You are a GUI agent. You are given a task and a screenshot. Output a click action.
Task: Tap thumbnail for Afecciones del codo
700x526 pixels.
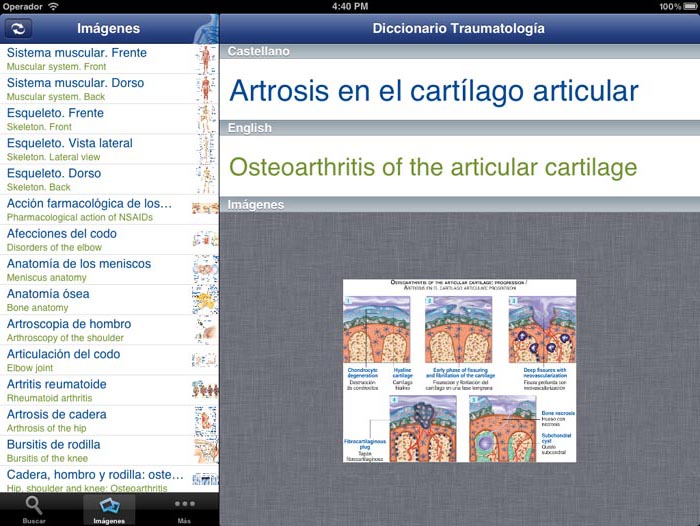point(205,240)
